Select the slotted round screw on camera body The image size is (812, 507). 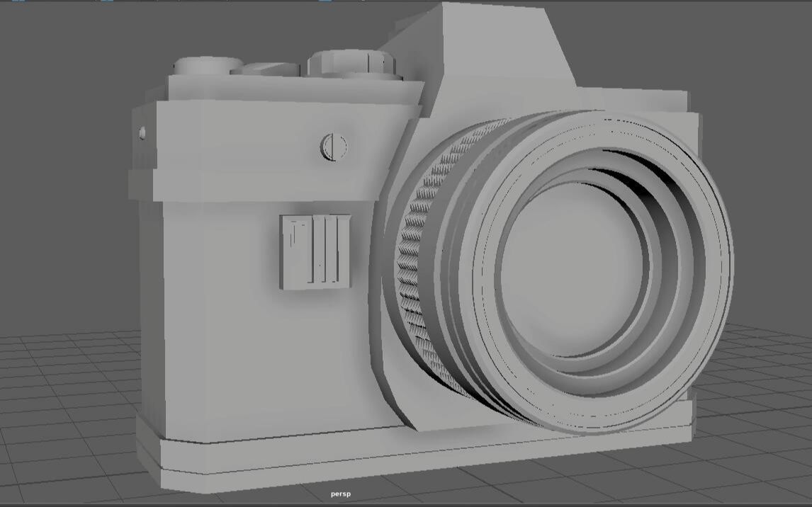(x=334, y=147)
